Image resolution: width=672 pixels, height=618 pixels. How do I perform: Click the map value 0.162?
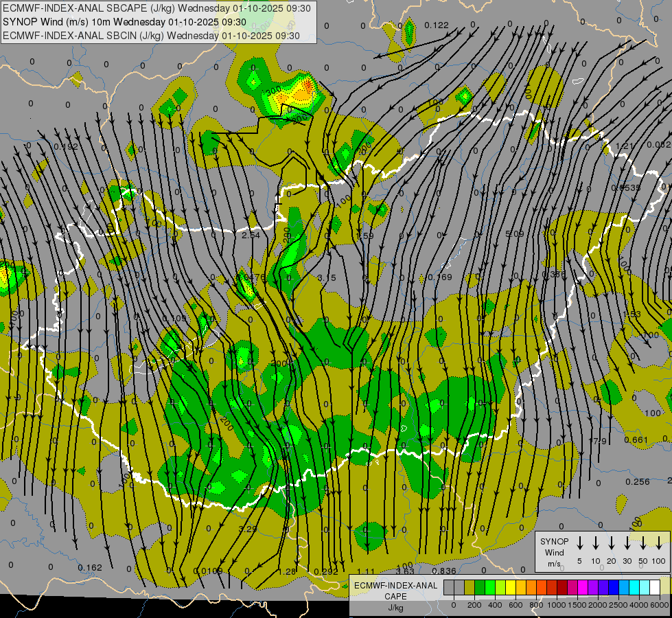(x=90, y=567)
